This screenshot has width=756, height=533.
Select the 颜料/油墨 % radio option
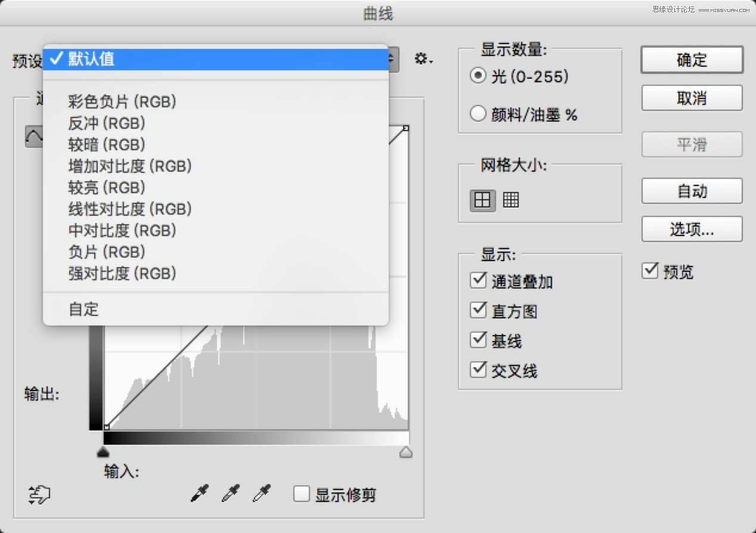(x=478, y=114)
